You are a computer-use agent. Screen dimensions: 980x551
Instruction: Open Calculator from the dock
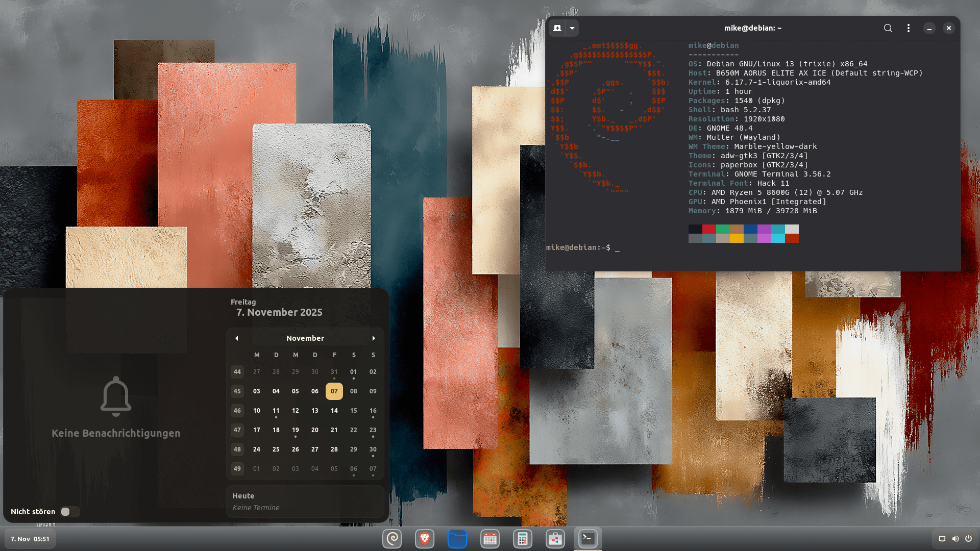tap(522, 539)
